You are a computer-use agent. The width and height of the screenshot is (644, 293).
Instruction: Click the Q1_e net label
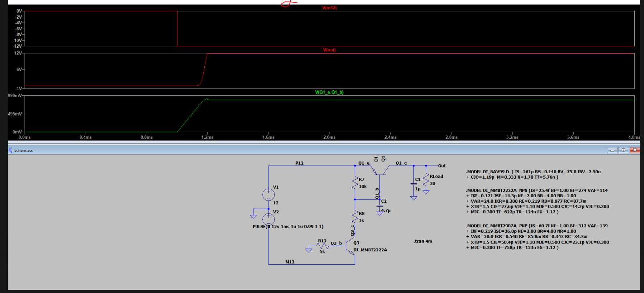pyautogui.click(x=364, y=163)
